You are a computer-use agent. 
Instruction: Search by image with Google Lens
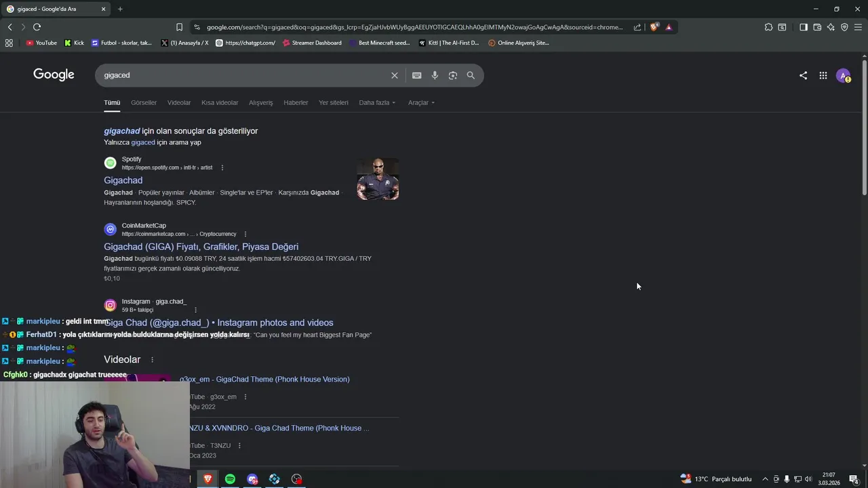453,75
